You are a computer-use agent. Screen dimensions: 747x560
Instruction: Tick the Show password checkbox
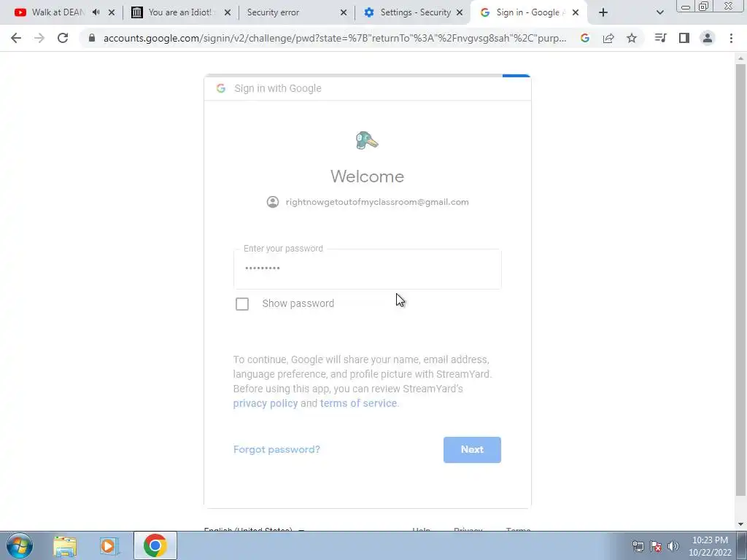[x=242, y=304]
